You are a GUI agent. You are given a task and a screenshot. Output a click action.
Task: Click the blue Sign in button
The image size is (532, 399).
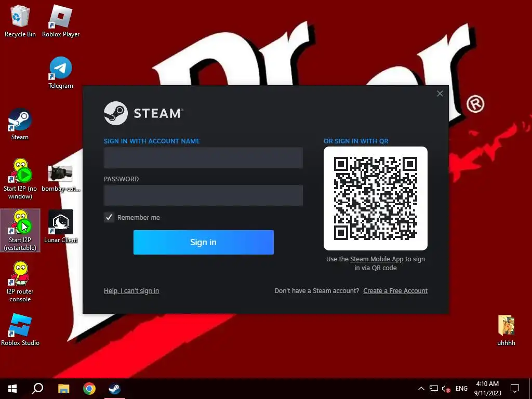(x=204, y=242)
